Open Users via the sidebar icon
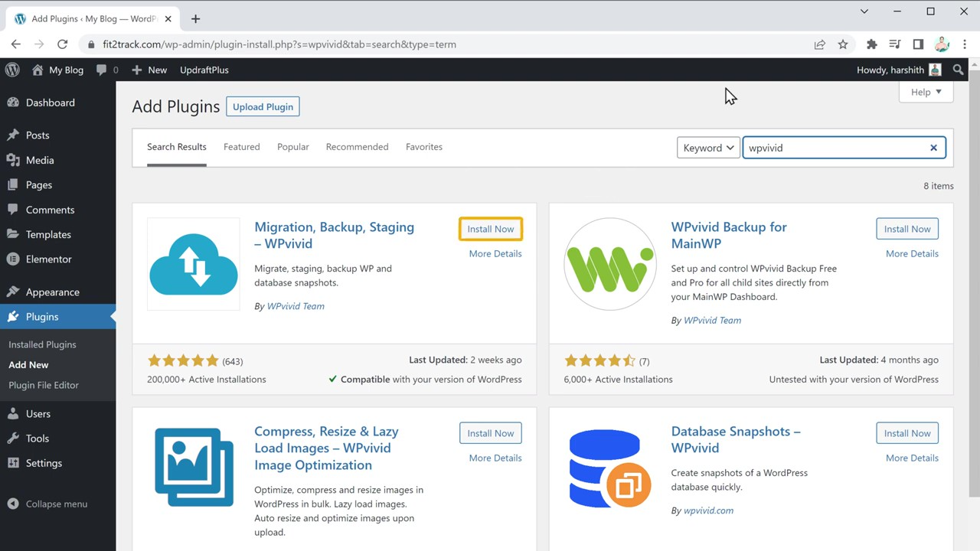The image size is (980, 551). tap(17, 413)
